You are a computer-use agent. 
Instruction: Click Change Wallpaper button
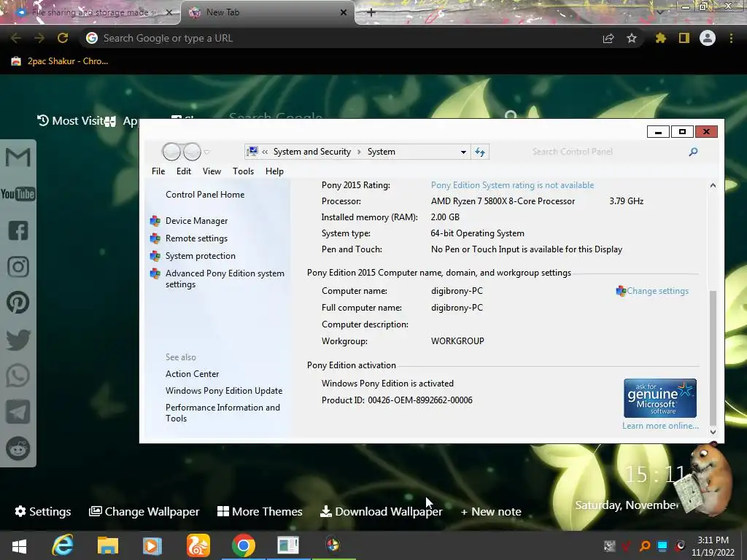(x=144, y=511)
